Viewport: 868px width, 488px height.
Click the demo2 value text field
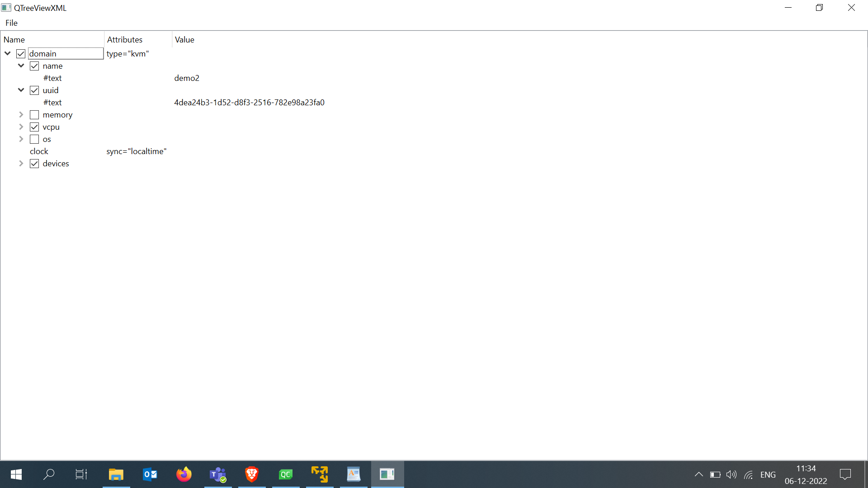[x=187, y=78]
